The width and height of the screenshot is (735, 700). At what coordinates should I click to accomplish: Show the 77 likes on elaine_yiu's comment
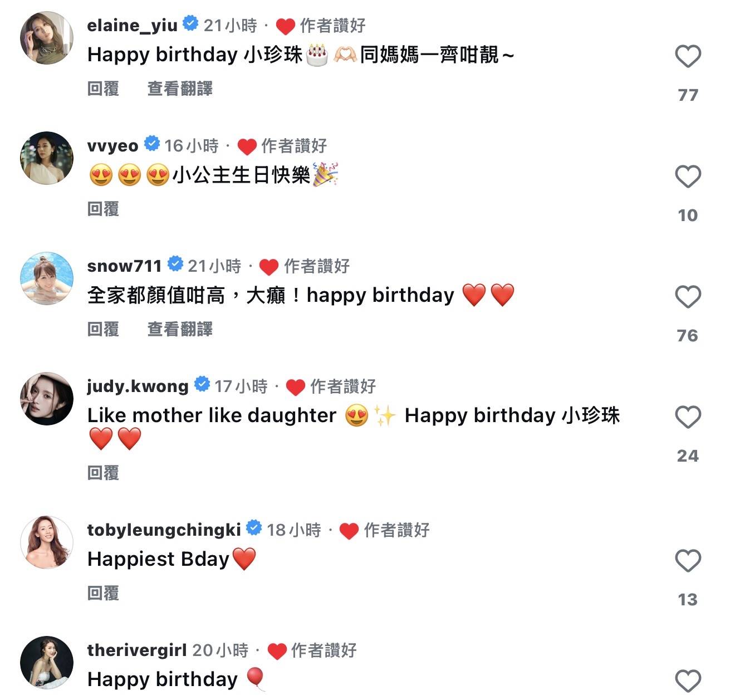coord(688,95)
